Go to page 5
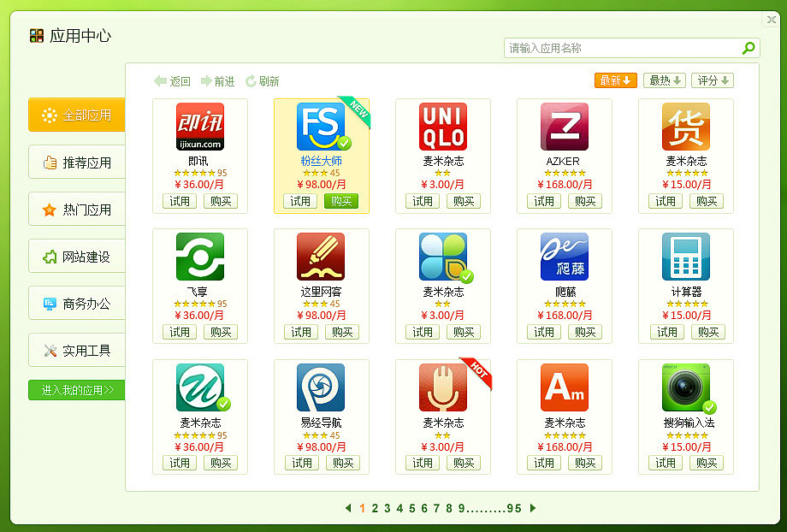 (412, 508)
